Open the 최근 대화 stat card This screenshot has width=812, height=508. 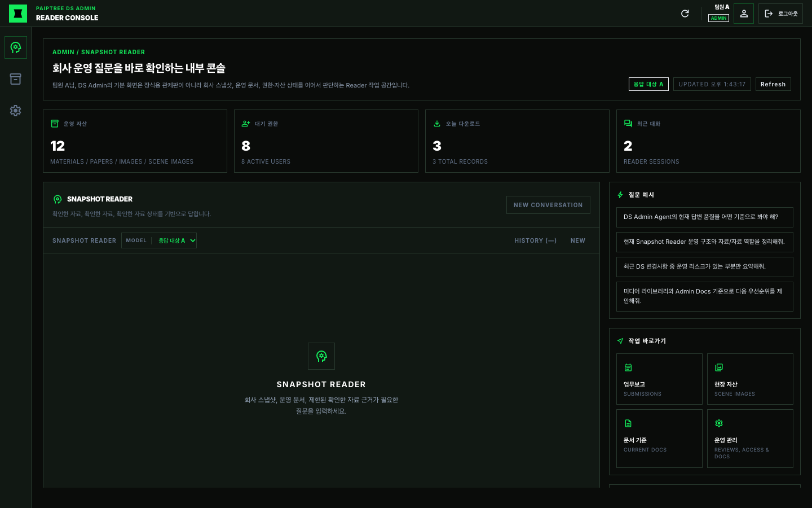pyautogui.click(x=708, y=141)
